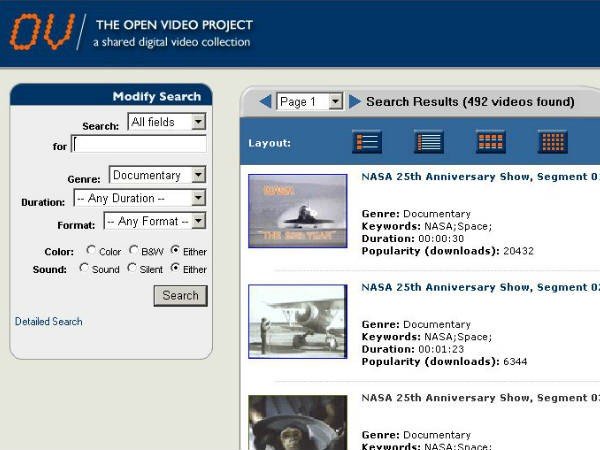Choose the B&W color option
Image resolution: width=600 pixels, height=450 pixels.
coord(134,250)
